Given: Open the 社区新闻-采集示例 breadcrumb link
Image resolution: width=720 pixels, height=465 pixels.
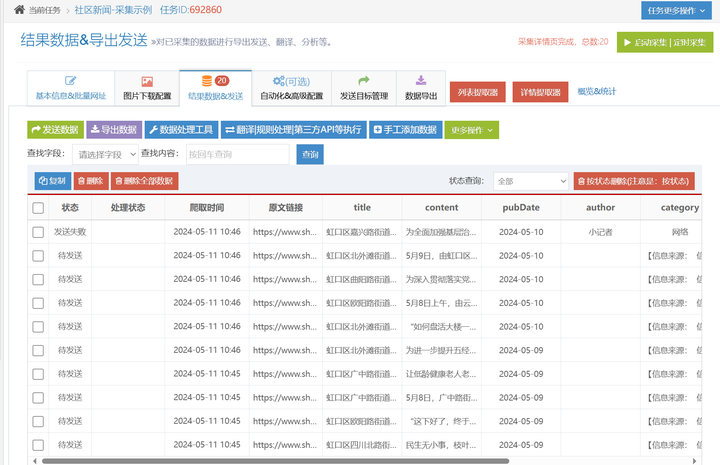Looking at the screenshot, I should (x=113, y=10).
